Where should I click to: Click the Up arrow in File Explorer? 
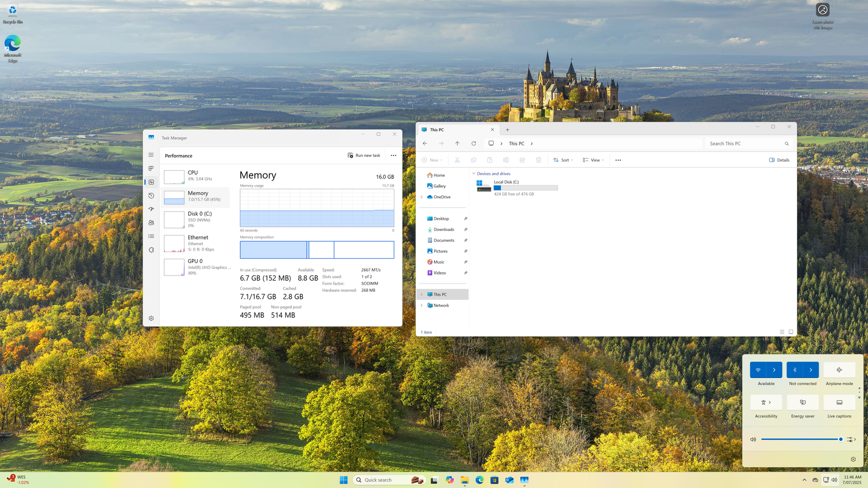click(x=457, y=144)
